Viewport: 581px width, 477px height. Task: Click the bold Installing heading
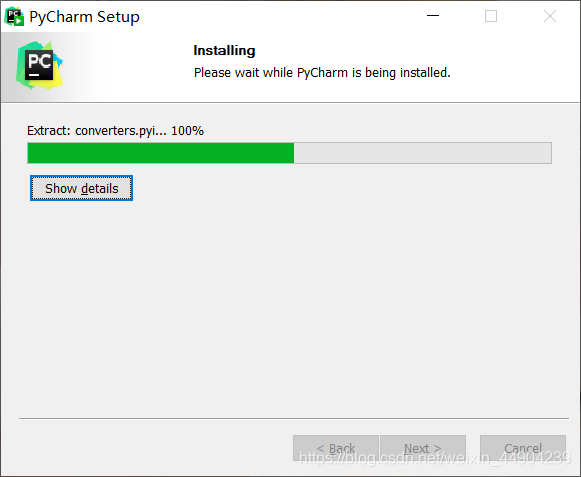tap(224, 50)
